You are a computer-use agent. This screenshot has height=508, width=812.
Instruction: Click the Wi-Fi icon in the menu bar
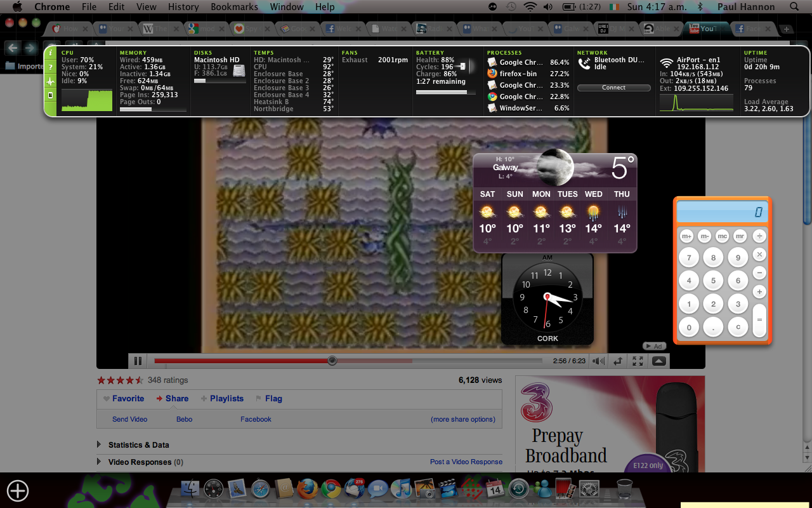point(530,7)
